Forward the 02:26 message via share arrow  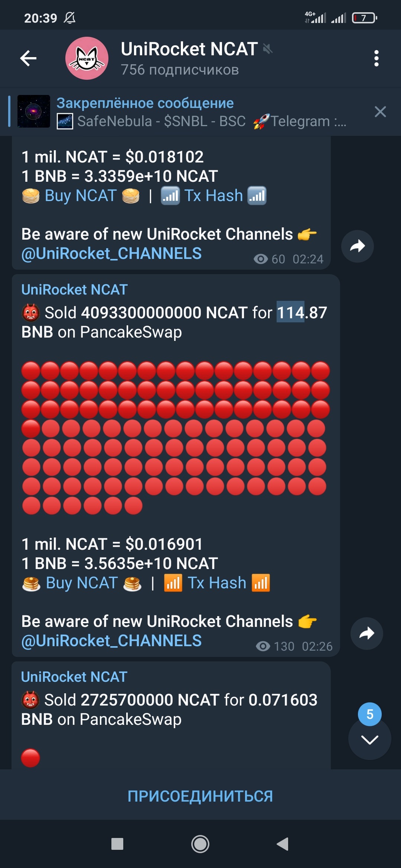tap(366, 633)
